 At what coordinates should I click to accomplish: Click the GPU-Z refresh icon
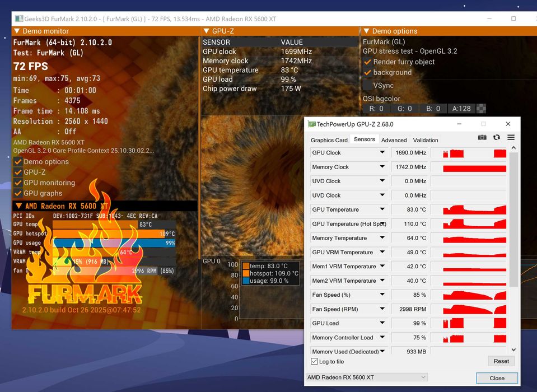pos(497,137)
